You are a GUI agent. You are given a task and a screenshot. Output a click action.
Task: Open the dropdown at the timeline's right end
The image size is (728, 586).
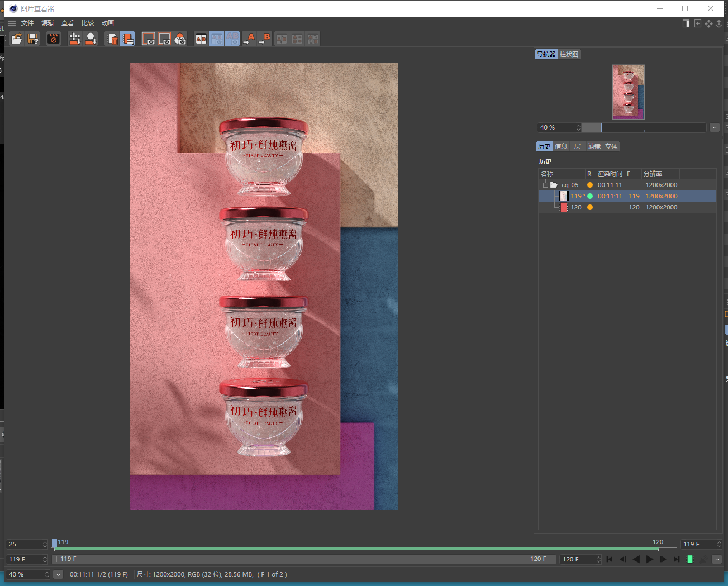coord(717,559)
